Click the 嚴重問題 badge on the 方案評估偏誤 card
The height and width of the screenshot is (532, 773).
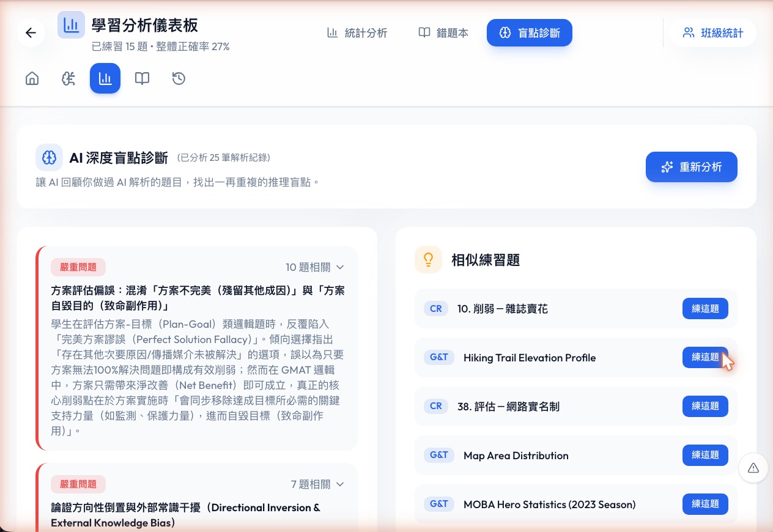pos(78,267)
